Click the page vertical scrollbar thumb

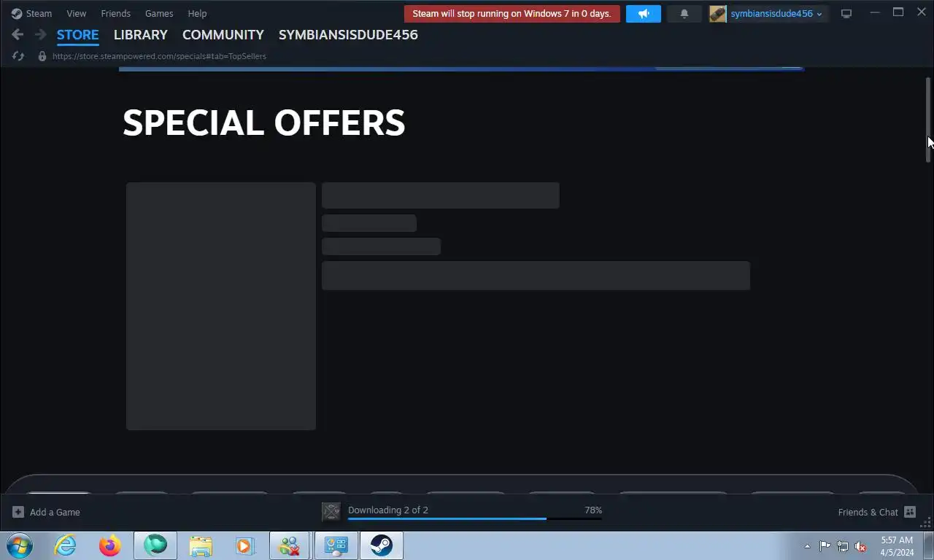point(929,120)
